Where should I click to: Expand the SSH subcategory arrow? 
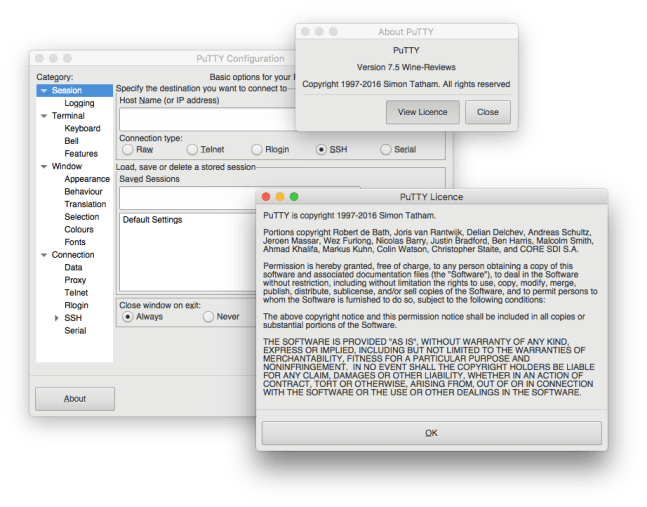coord(57,318)
